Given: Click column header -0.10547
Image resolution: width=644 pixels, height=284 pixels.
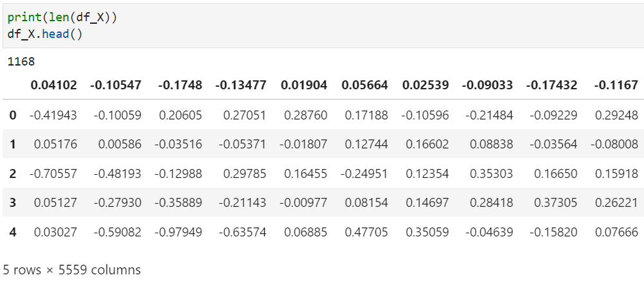Looking at the screenshot, I should [x=116, y=85].
